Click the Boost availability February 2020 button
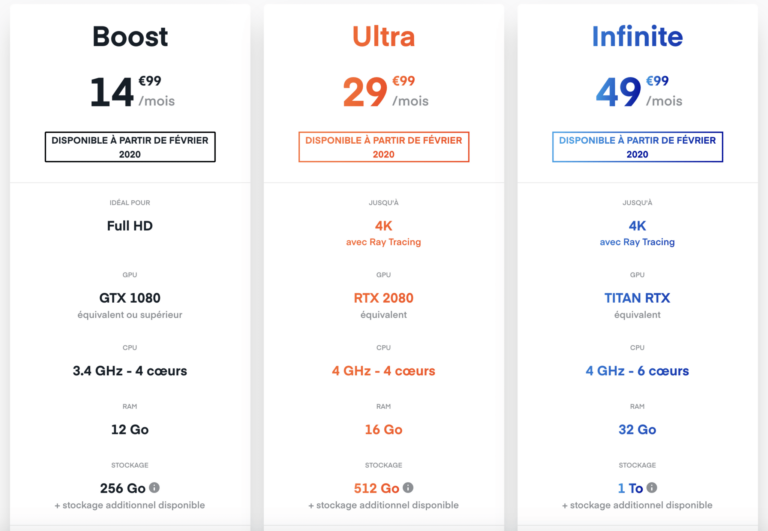 [x=130, y=147]
